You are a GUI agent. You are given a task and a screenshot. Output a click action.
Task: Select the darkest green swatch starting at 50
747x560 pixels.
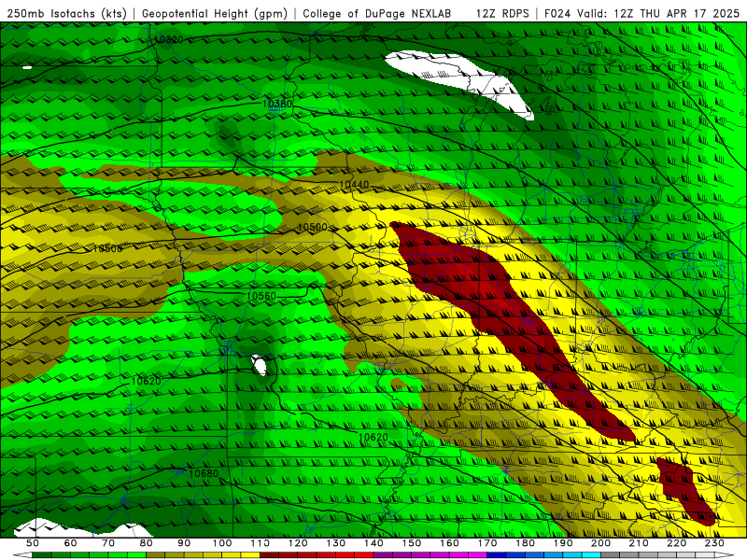42,555
